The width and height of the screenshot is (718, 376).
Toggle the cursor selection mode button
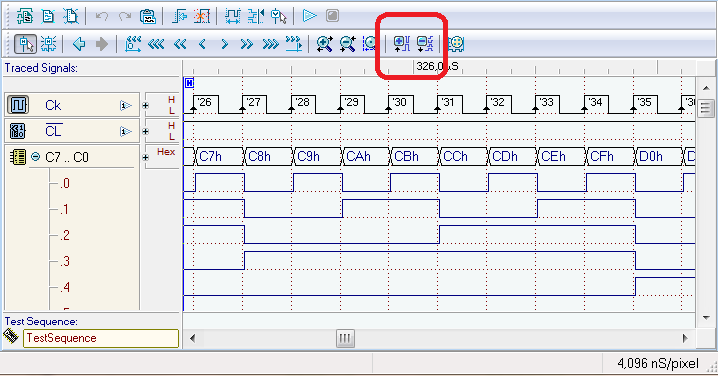point(25,44)
